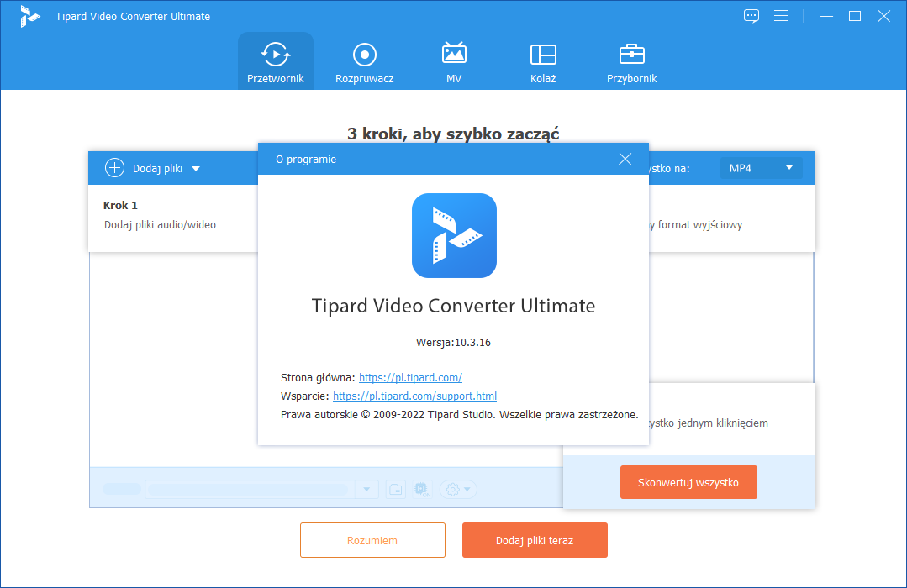Open the MV maker tab

[x=454, y=62]
